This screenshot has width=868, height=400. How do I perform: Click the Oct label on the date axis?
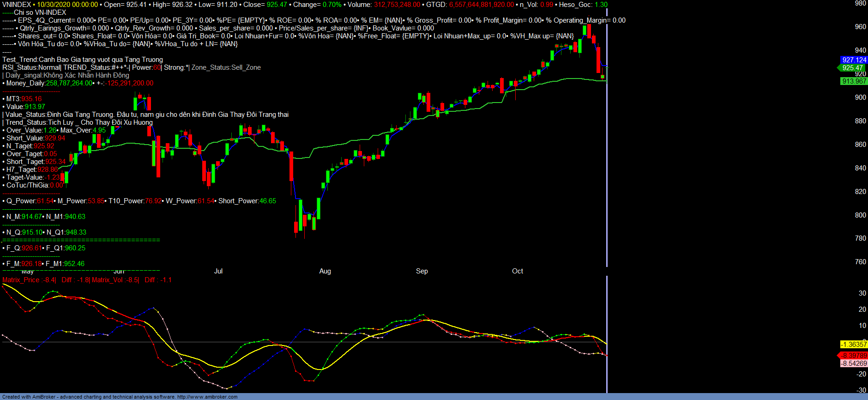tap(518, 271)
